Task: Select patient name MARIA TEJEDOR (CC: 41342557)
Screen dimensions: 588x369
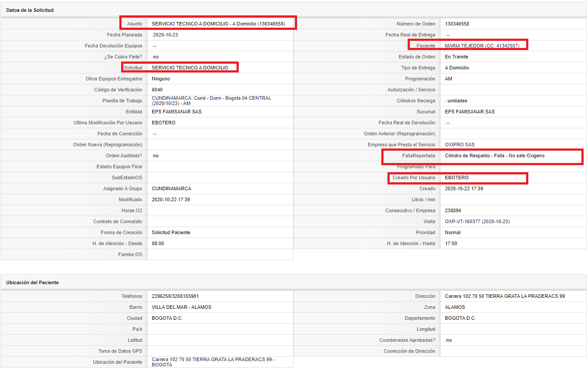Action: tap(482, 46)
